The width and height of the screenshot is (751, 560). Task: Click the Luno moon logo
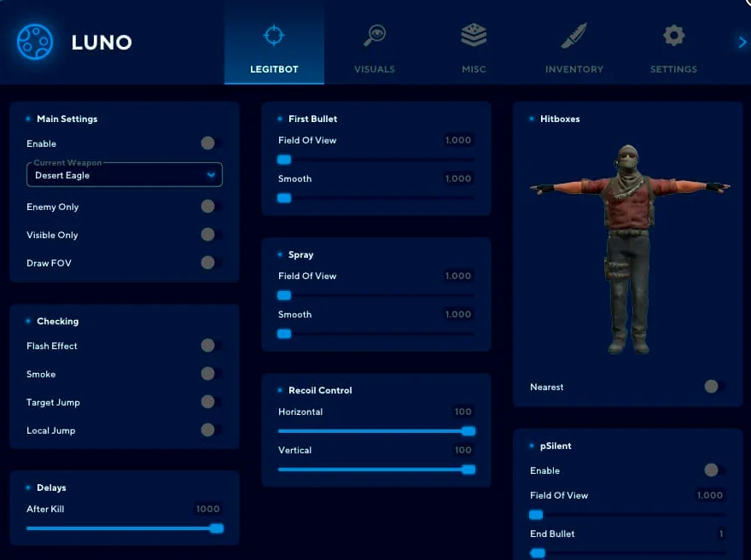(35, 41)
